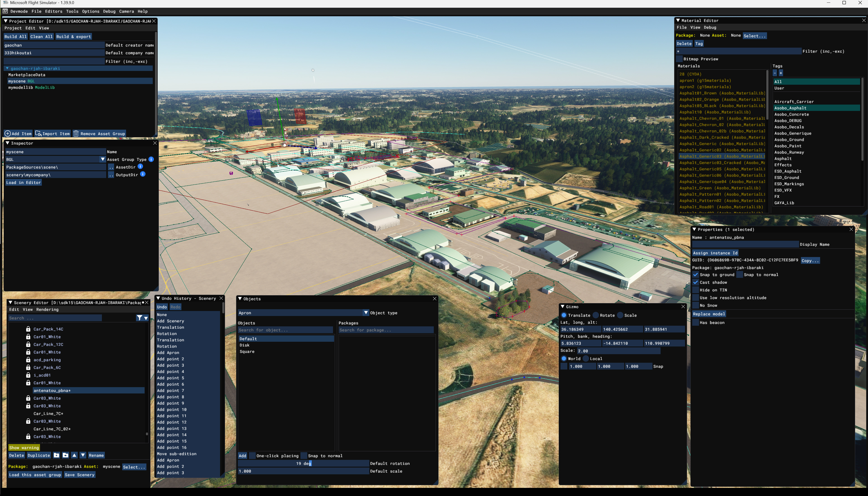Close the Material Editor panel

[864, 20]
